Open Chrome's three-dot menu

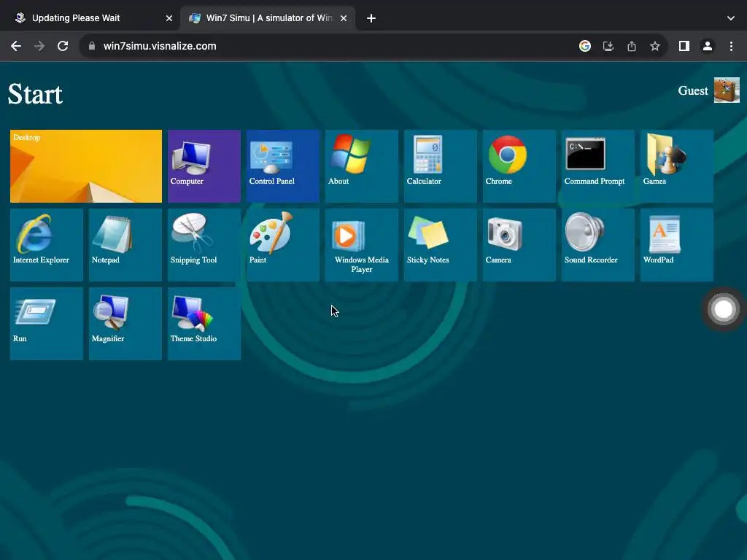pos(731,46)
